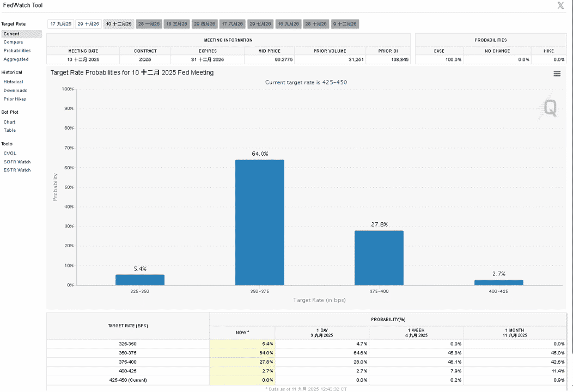Screen dimensions: 573x392
Task: Open the ESTR Watch tool link
Action: pos(17,170)
